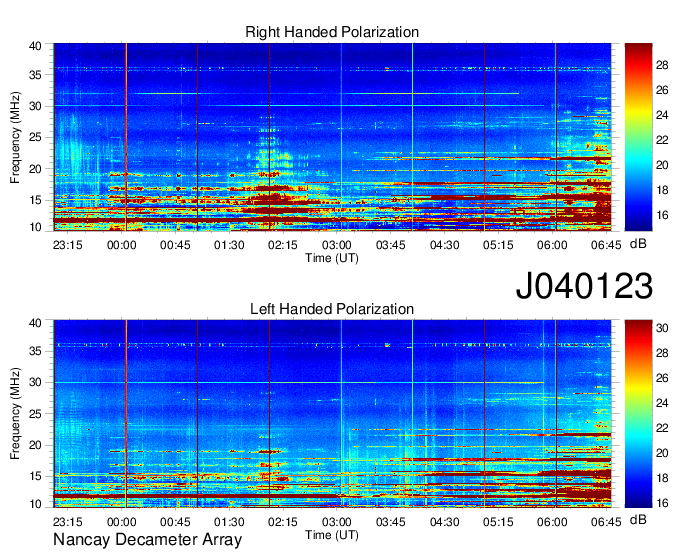Screen dimensions: 680x552
Task: Click the '28' value on the top colorbar
Action: (x=662, y=65)
